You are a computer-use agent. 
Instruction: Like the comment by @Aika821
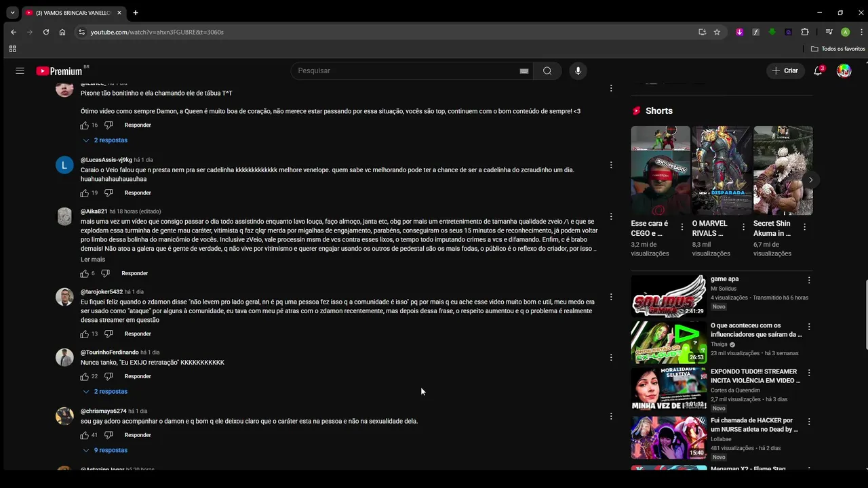pos(85,273)
